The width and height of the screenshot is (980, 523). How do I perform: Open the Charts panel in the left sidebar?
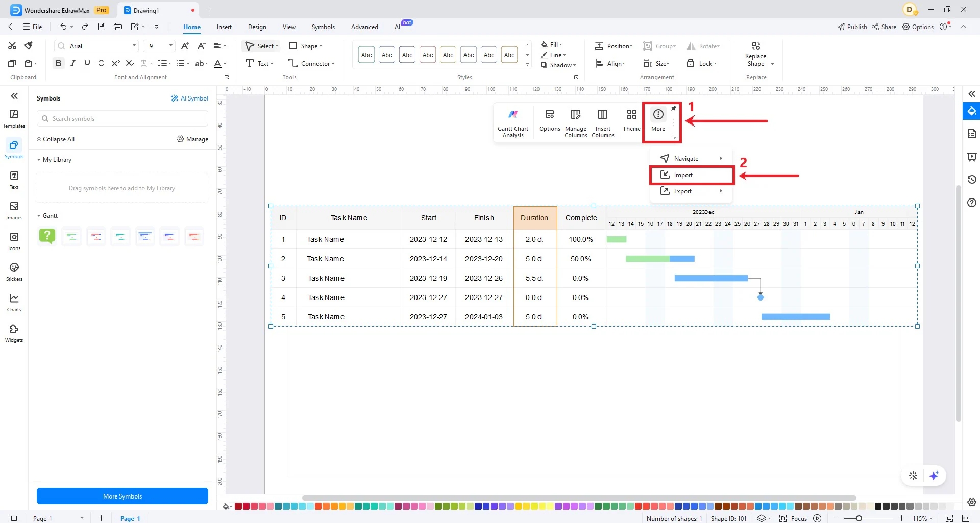point(14,302)
